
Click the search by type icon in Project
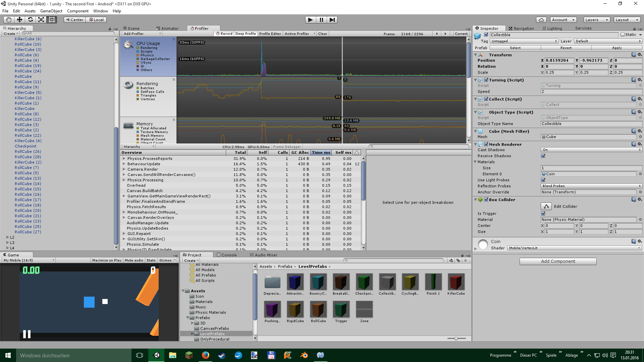tap(451, 260)
